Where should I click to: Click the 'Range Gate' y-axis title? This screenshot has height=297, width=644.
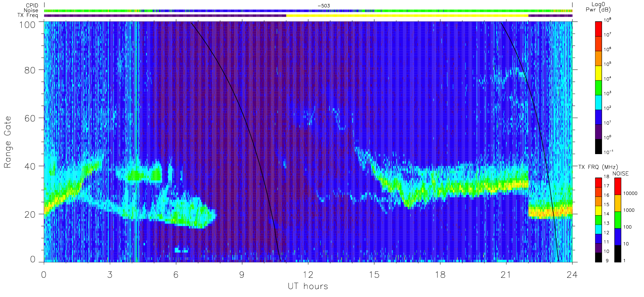tap(7, 142)
